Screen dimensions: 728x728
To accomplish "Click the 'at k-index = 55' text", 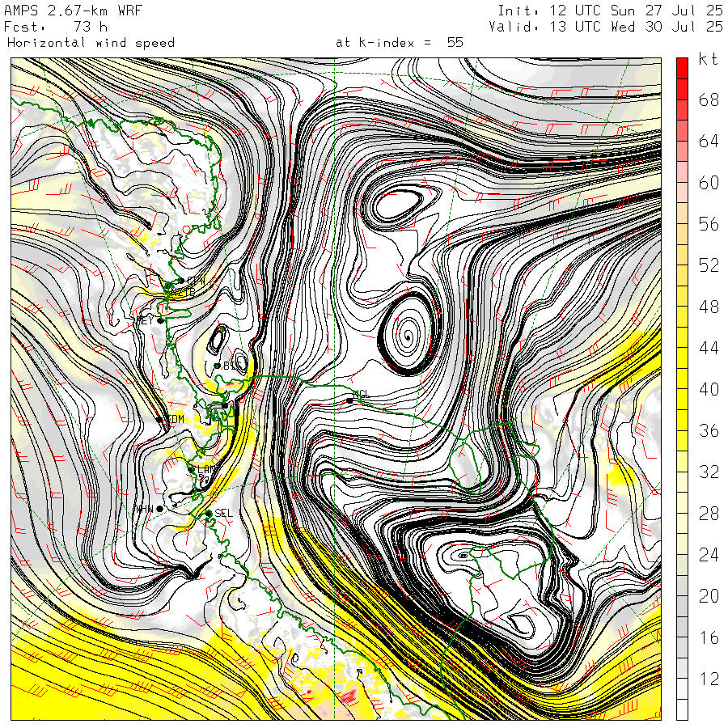I will (400, 43).
